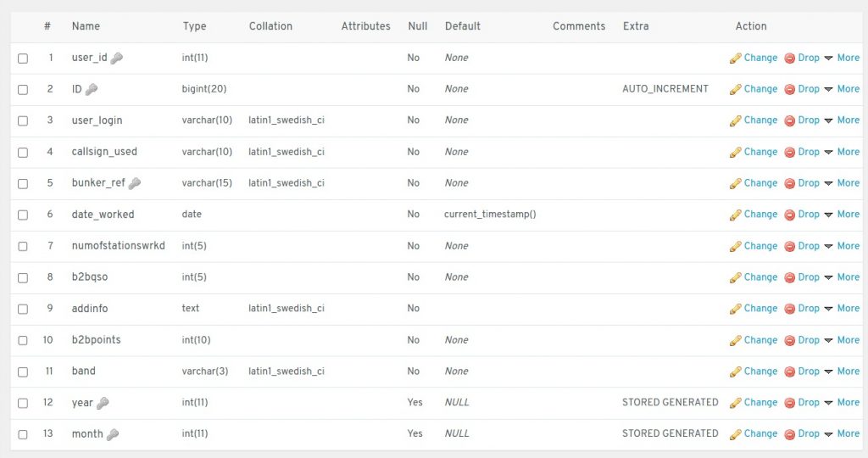Click the b2bpoints column name cell
The width and height of the screenshot is (868, 458).
pos(96,340)
